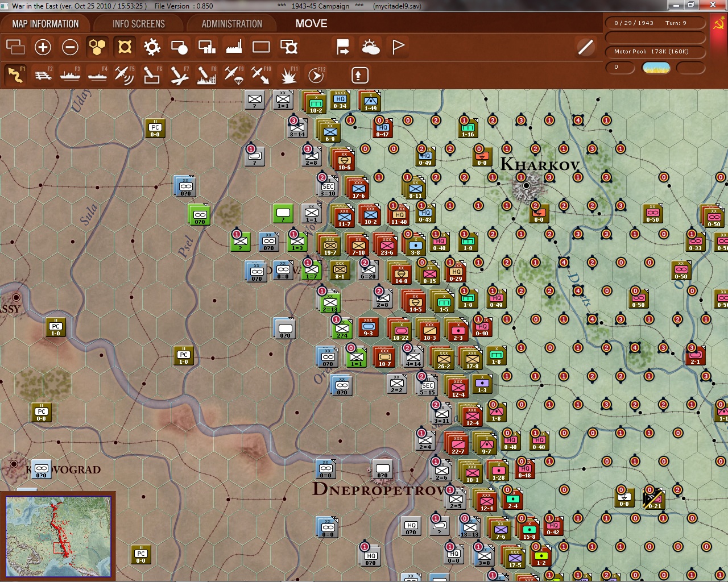Select the 2-1 red unit counter

pyautogui.click(x=695, y=355)
